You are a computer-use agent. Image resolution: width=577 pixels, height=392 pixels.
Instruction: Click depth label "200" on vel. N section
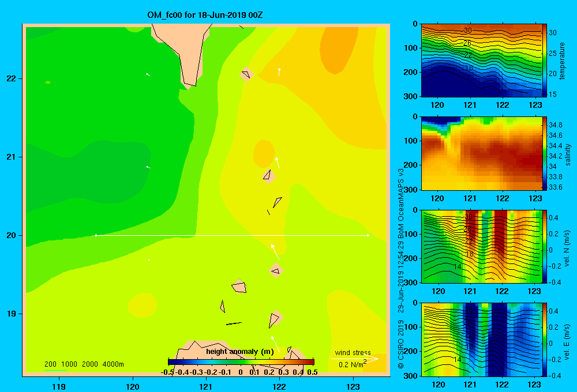point(411,258)
